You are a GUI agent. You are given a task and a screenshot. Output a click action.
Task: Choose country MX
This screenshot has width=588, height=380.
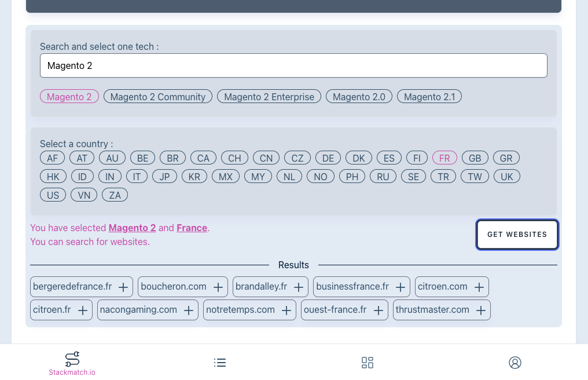[226, 176]
